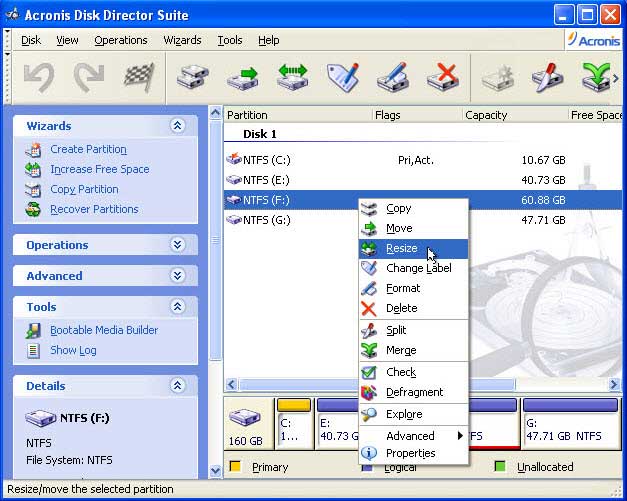
Task: Click the Undo toolbar icon
Action: (39, 77)
